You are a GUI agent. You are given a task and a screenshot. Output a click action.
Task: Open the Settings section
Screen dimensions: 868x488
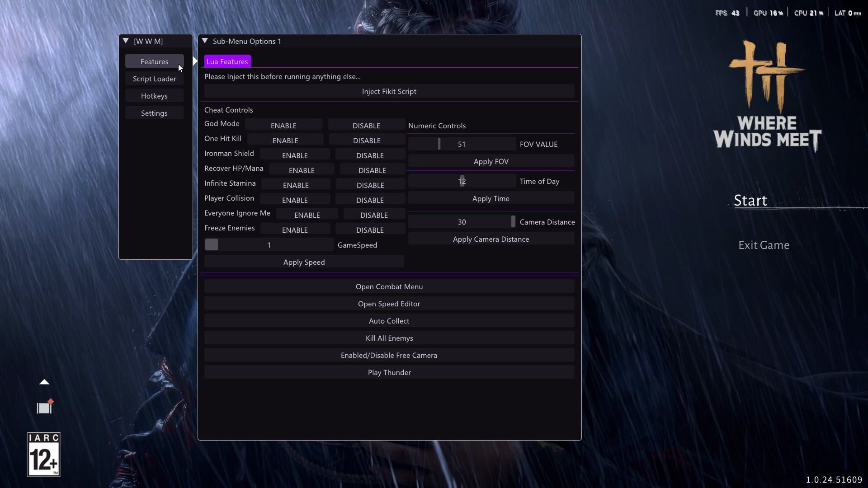[x=155, y=113]
